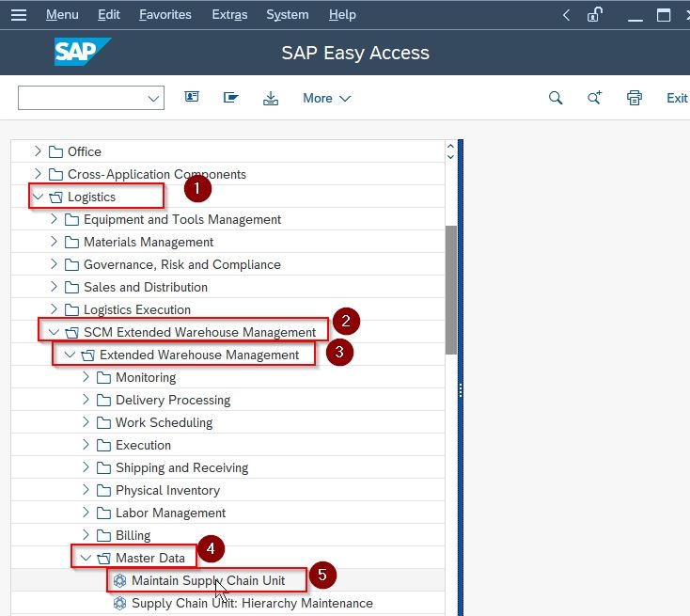Click the Maintain Supply Chain Unit icon

[119, 581]
